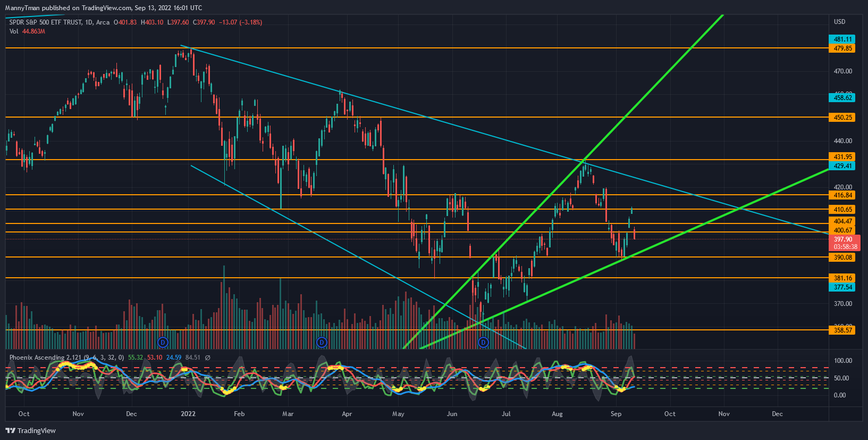Screen dimensions: 868x440
Task: Click the 377.54 blue price label
Action: [842, 287]
